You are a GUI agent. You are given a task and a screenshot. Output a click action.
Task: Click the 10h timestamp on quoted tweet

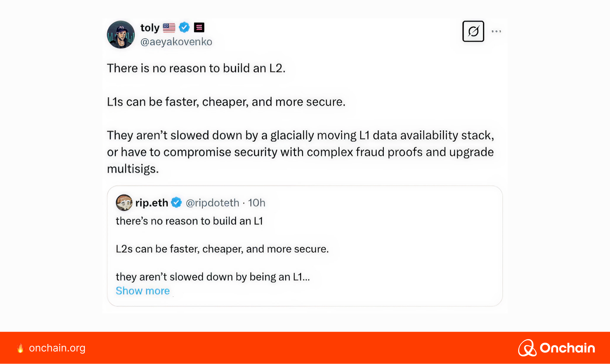[257, 203]
